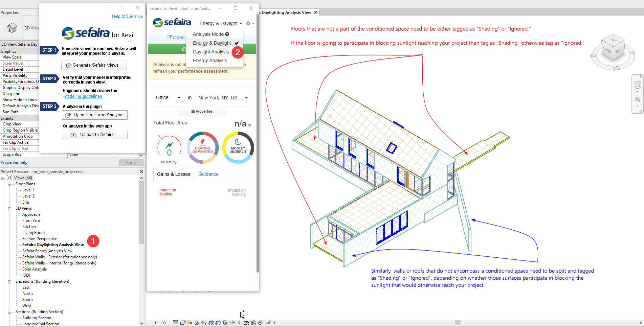Click Highlight Displacement Sets icon
This screenshot has width=644, height=327.
click(x=261, y=323)
